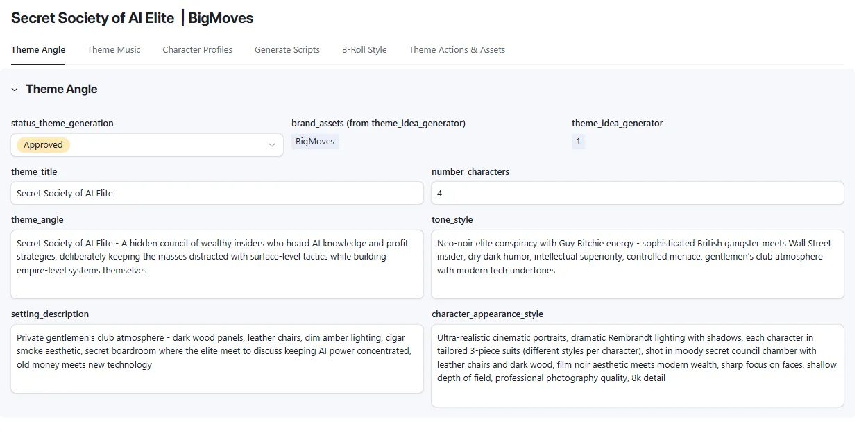Click the "tone_style" field label
The height and width of the screenshot is (431, 868).
[x=452, y=220]
